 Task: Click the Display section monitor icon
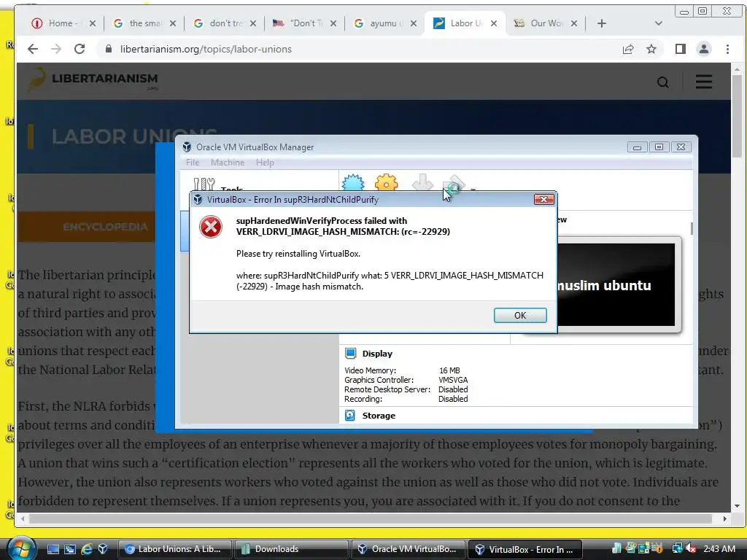[350, 354]
